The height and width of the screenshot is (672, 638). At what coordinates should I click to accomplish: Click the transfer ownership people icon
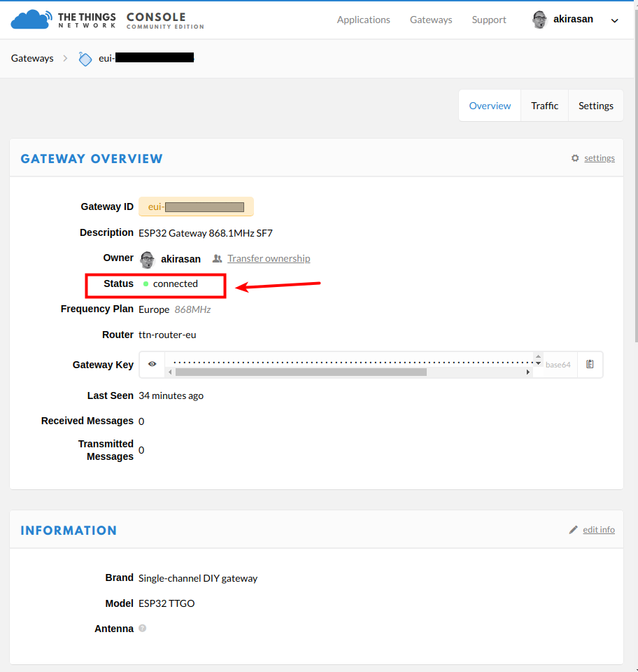pos(217,259)
